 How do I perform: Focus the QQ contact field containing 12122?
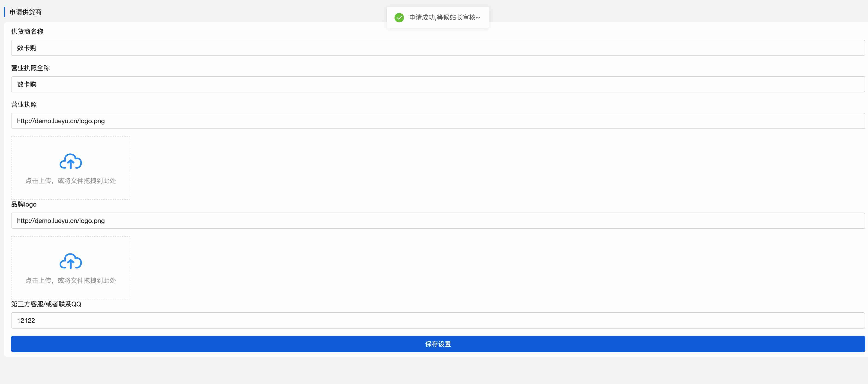tap(438, 320)
